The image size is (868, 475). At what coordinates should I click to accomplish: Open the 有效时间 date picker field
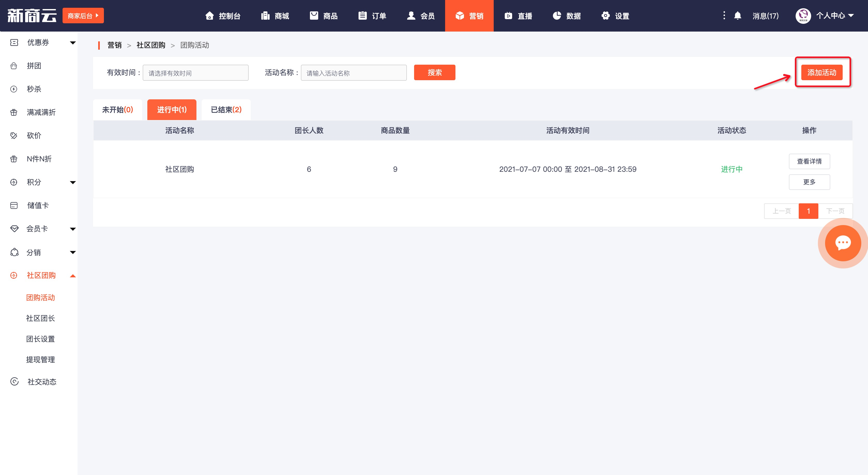click(196, 72)
